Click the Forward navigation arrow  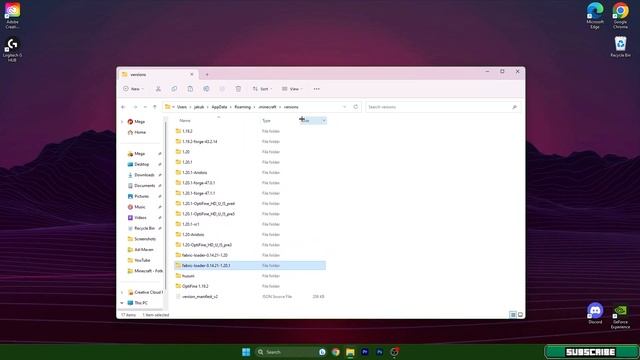[x=135, y=107]
